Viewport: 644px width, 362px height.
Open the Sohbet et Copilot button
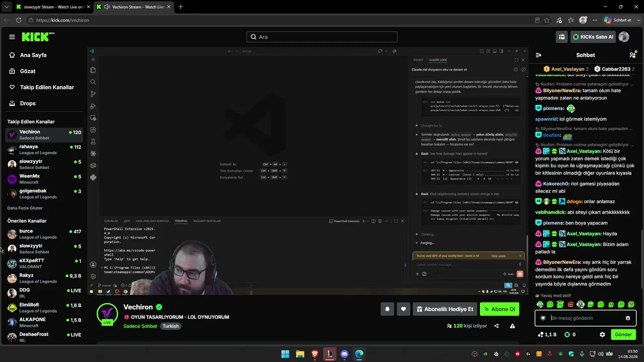618,20
